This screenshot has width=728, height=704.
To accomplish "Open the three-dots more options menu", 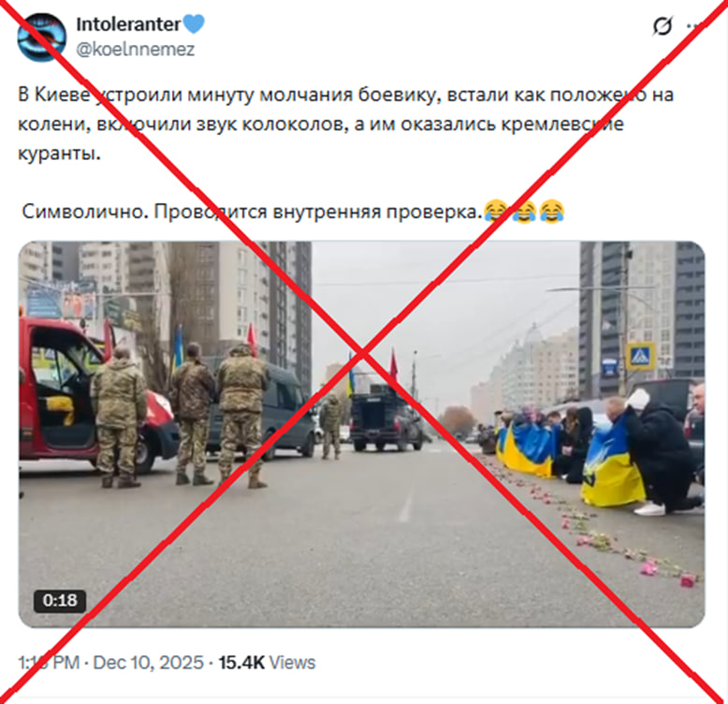I will coord(694,26).
